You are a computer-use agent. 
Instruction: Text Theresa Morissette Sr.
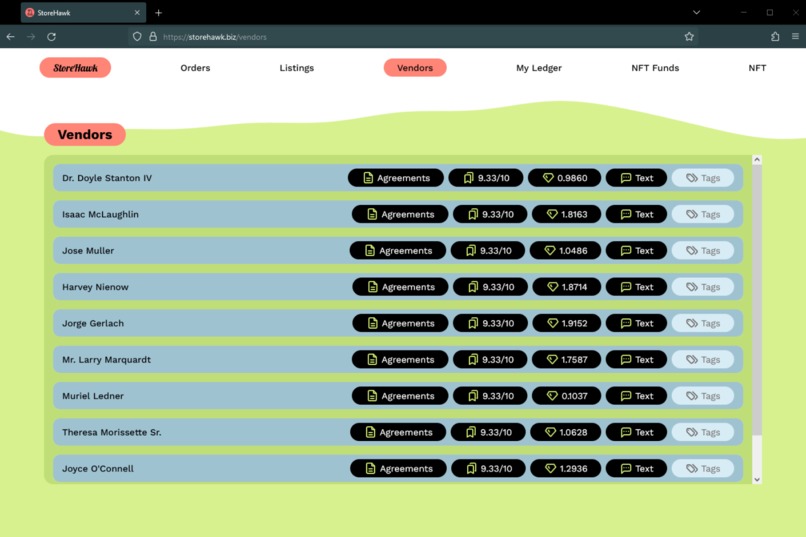636,432
